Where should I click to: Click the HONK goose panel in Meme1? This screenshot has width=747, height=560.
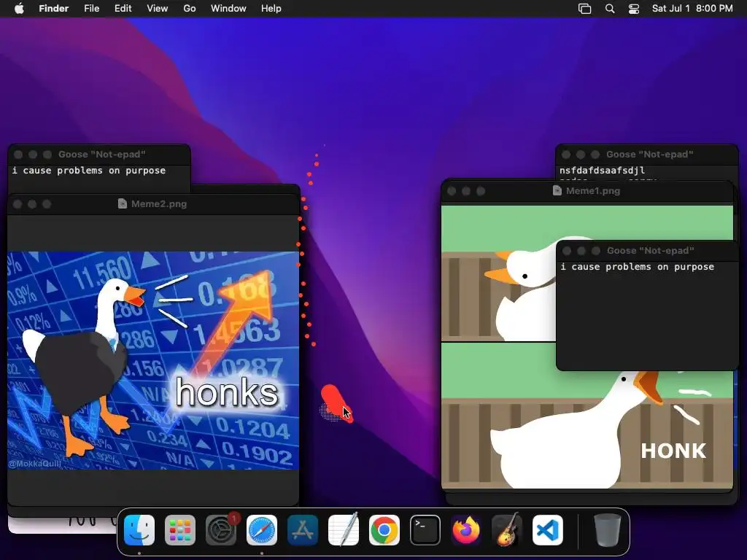tap(587, 415)
